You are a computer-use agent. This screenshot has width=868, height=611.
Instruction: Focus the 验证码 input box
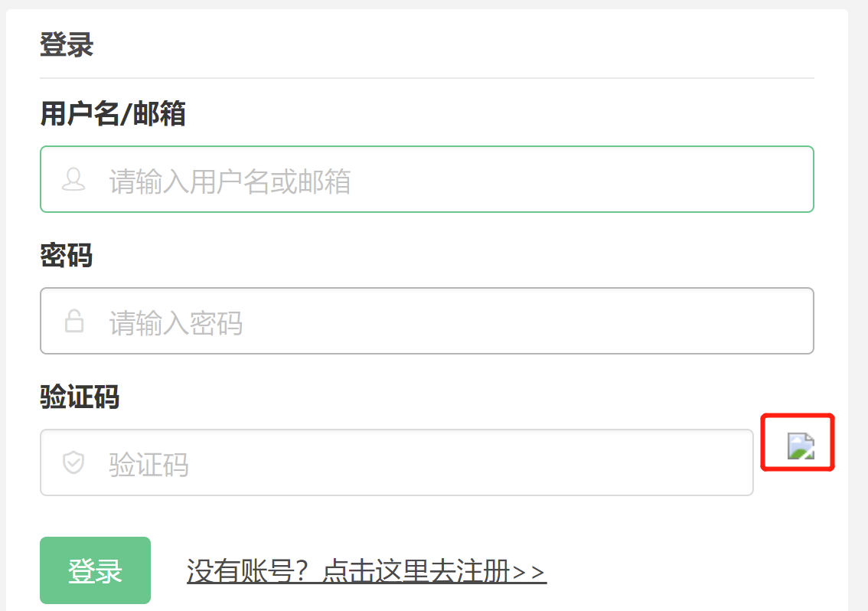396,462
